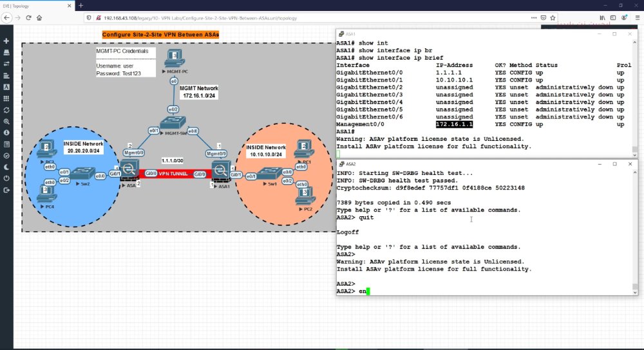Click the browser address bar URL
This screenshot has width=644, height=350.
pyautogui.click(x=200, y=18)
